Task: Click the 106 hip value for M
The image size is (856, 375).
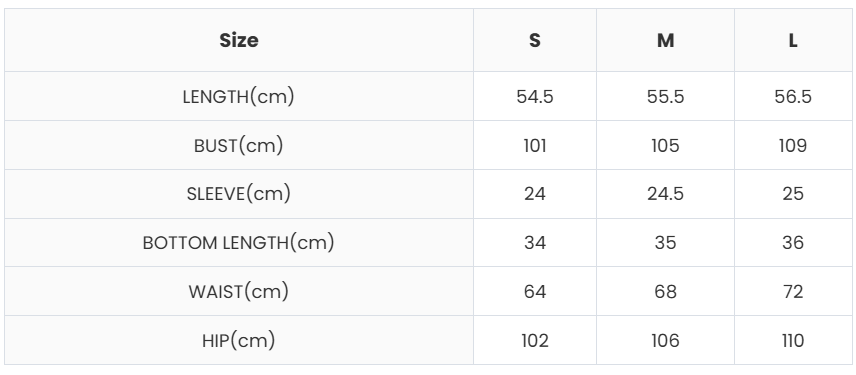Action: [x=665, y=341]
